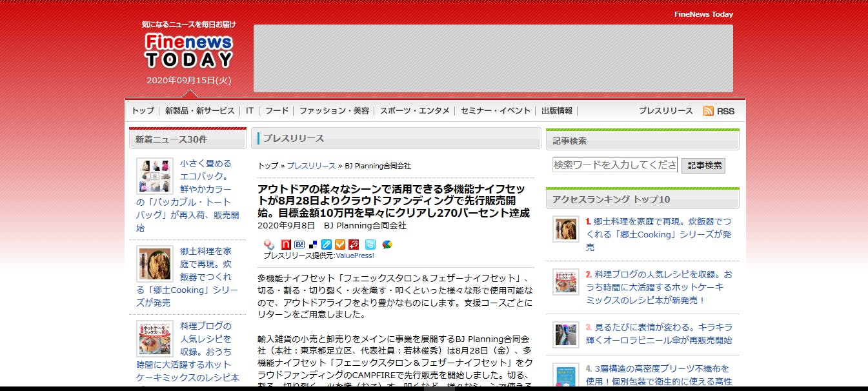Click the Delicious checkered-squares bookmark icon
The image size is (868, 391).
(313, 245)
